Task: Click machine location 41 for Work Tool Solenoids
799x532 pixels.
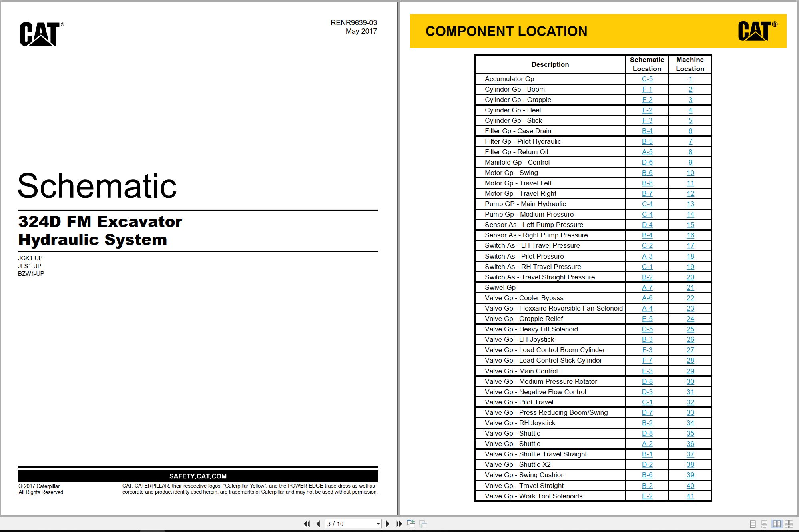Action: [x=690, y=496]
